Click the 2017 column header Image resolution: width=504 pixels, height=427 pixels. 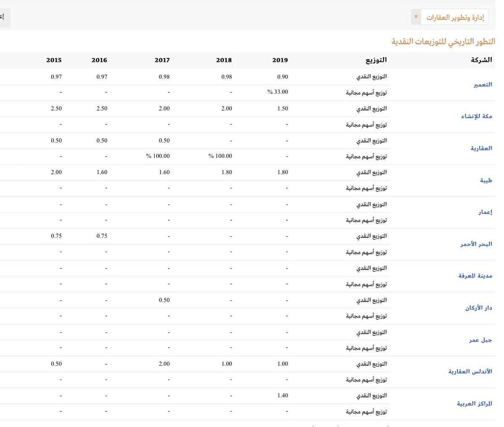(x=162, y=60)
